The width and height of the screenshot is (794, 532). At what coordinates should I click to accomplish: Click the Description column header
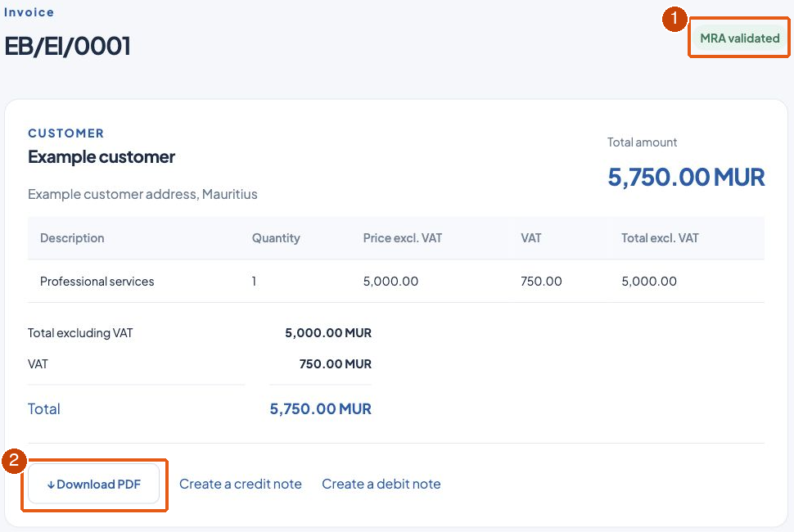point(72,238)
